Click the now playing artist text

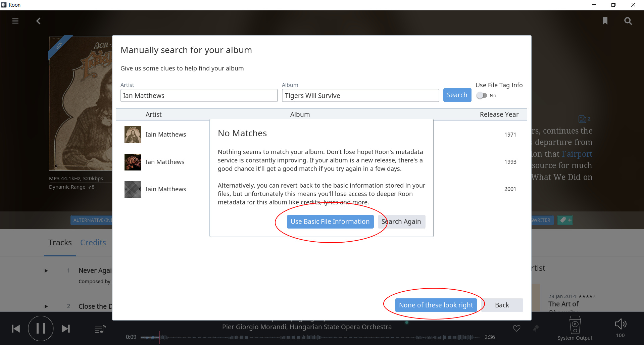[x=307, y=327]
